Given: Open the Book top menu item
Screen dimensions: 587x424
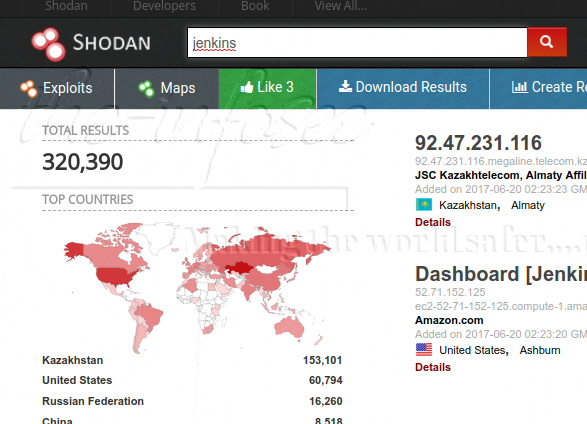Looking at the screenshot, I should pyautogui.click(x=255, y=6).
